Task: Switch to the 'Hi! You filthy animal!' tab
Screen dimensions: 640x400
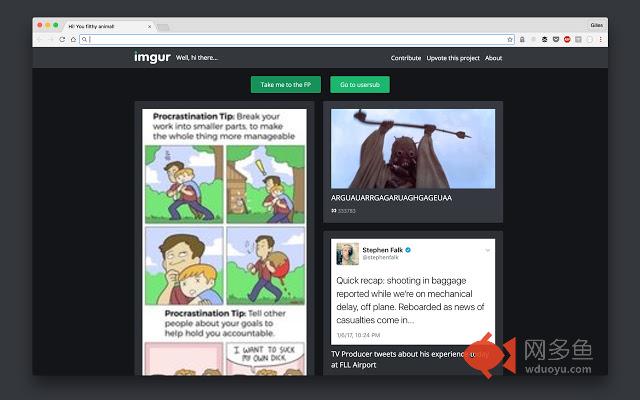Action: (x=108, y=26)
